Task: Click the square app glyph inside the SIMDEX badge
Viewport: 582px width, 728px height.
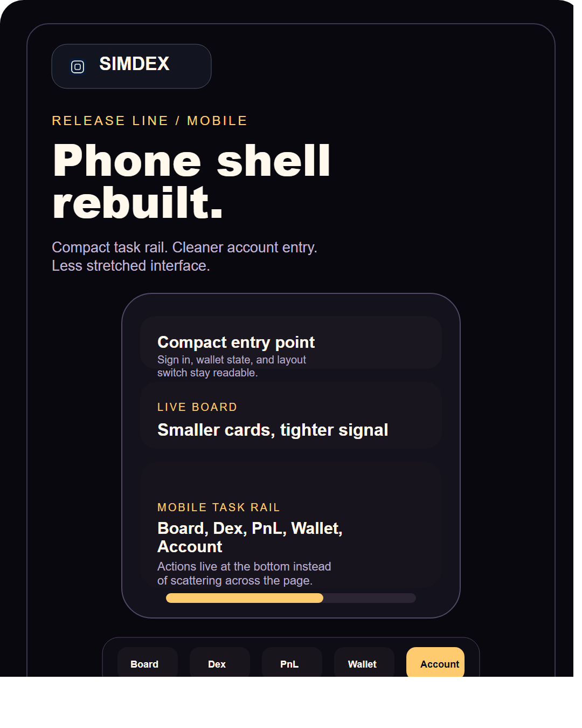Action: click(78, 66)
